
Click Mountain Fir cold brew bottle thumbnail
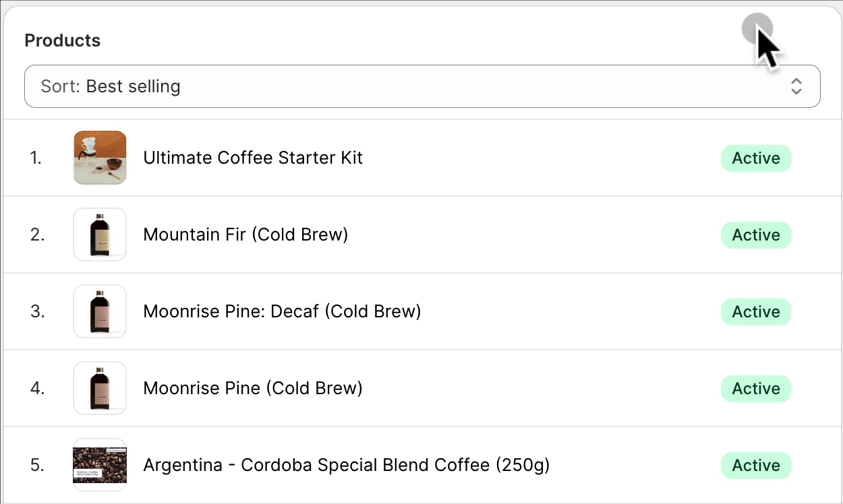coord(100,234)
